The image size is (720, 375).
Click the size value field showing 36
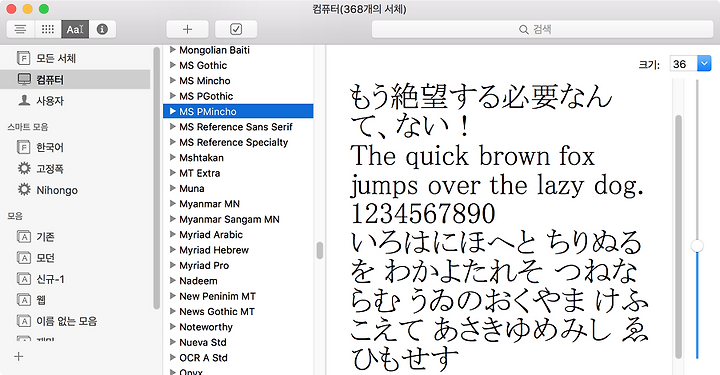click(x=683, y=64)
